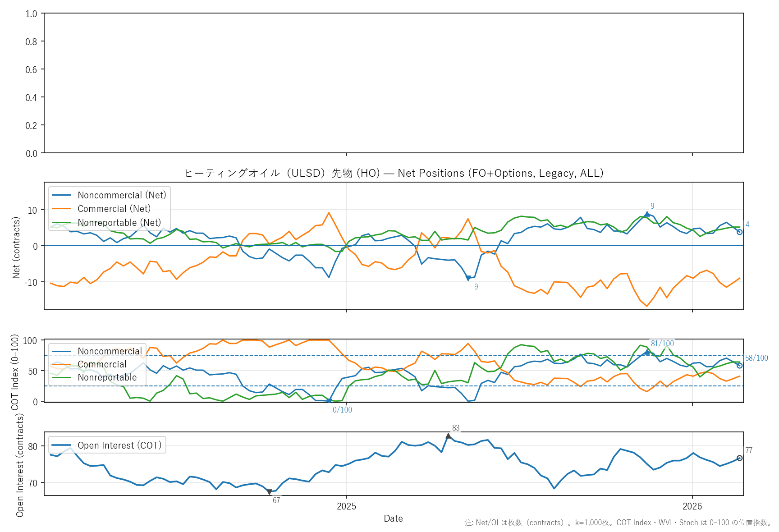
Task: Click the peak triangle marker labeled 9
Action: (647, 214)
